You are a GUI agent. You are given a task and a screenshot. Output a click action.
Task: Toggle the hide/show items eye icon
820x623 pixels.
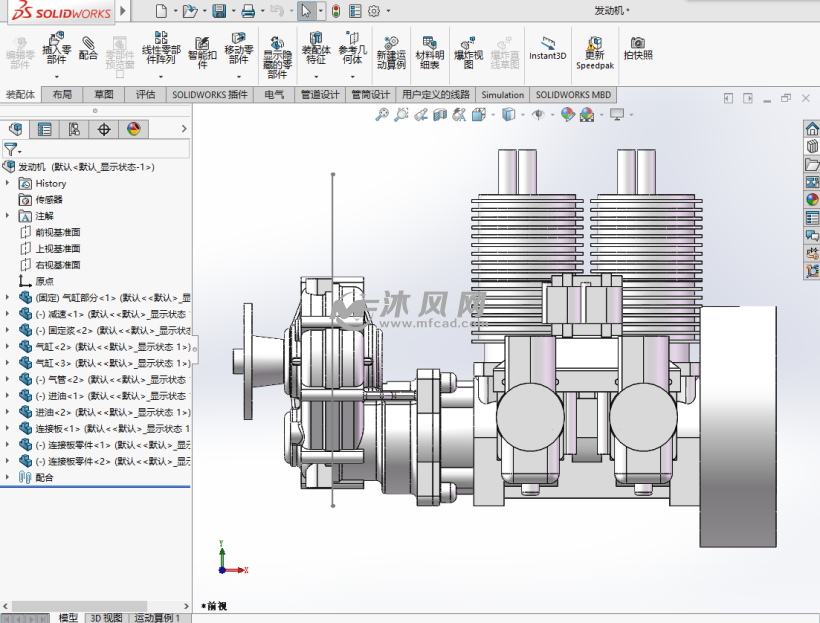tap(538, 115)
